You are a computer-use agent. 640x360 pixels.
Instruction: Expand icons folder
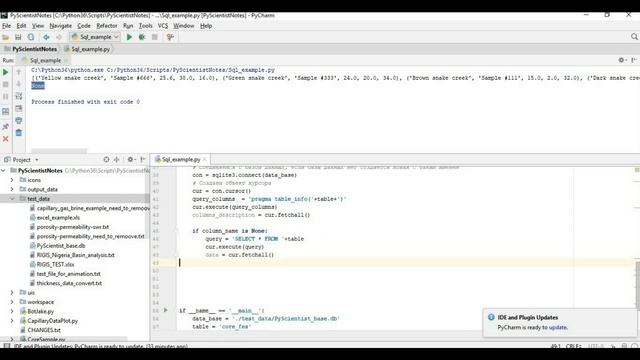[x=12, y=180]
